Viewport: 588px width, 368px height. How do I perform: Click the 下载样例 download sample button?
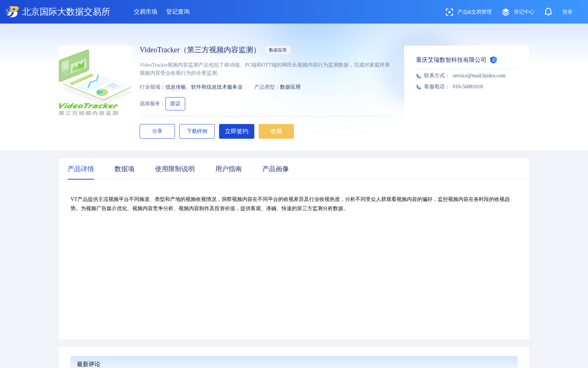(x=197, y=131)
